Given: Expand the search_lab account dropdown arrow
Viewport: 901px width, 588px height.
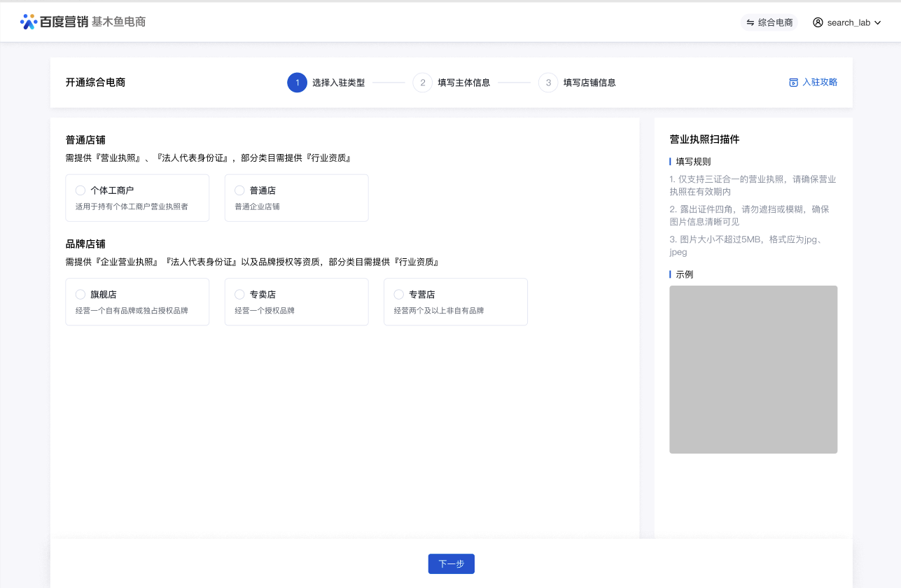Looking at the screenshot, I should click(x=877, y=23).
